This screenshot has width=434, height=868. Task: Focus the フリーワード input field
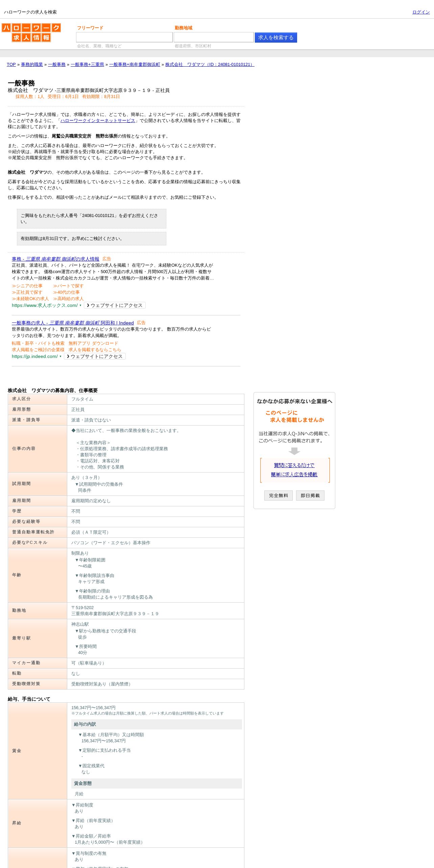tap(124, 37)
